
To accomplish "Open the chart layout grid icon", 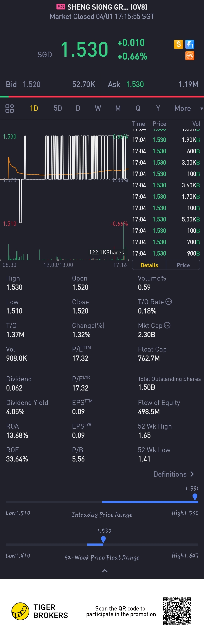I will click(x=10, y=108).
